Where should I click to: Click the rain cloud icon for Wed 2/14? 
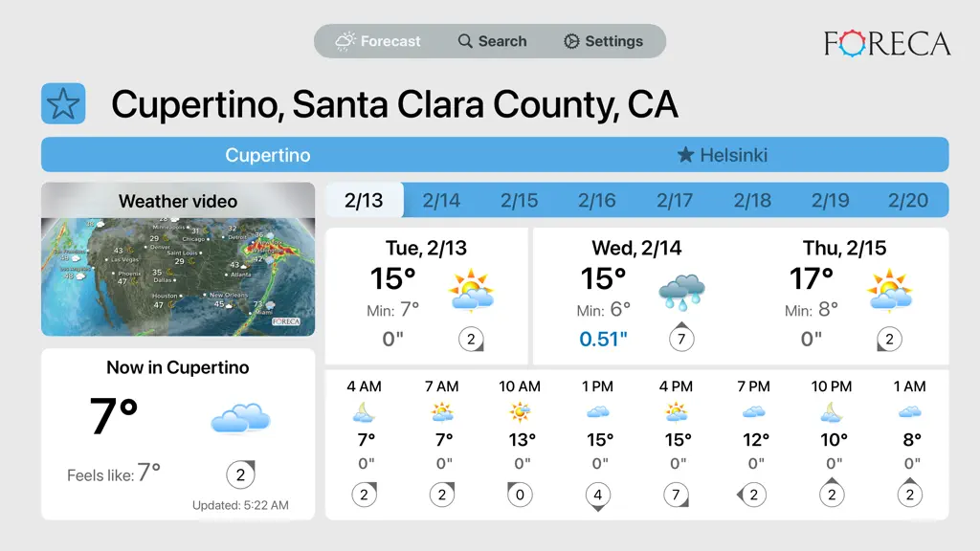[x=681, y=291]
